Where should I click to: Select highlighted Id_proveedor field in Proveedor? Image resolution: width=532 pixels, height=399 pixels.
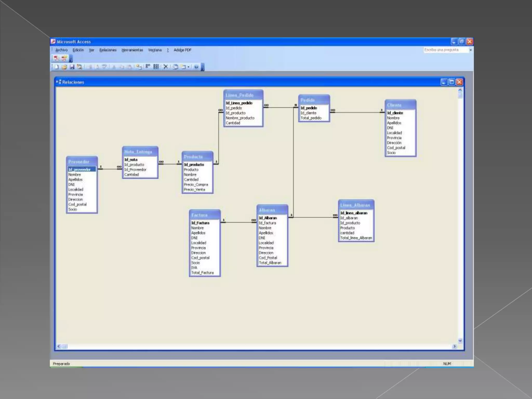82,169
